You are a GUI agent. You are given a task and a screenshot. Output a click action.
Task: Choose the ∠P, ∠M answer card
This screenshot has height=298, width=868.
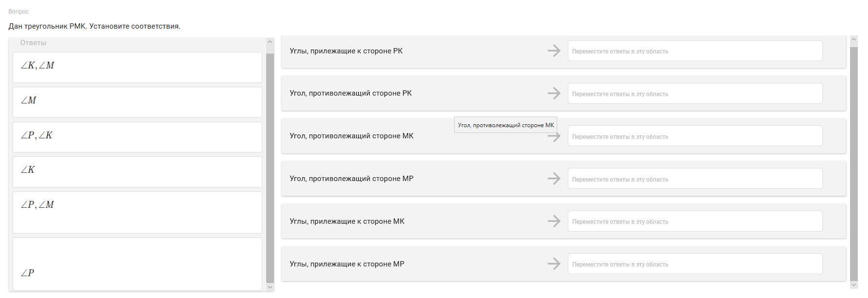point(137,212)
